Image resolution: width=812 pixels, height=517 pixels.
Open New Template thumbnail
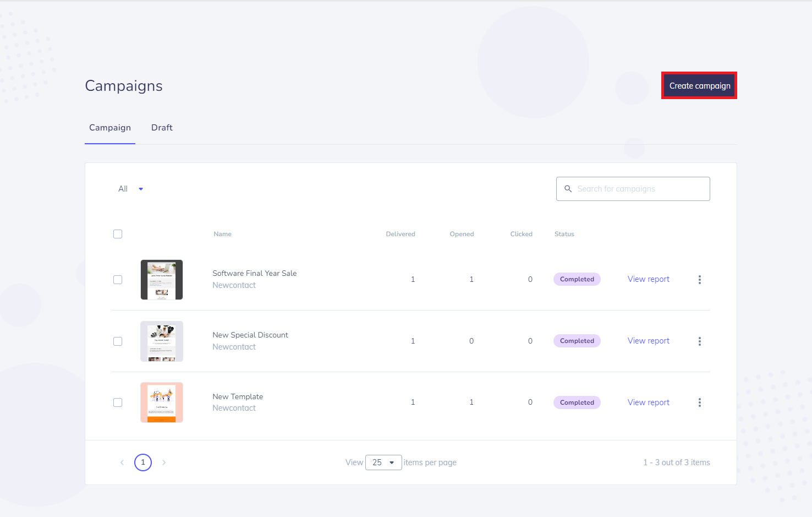coord(162,402)
